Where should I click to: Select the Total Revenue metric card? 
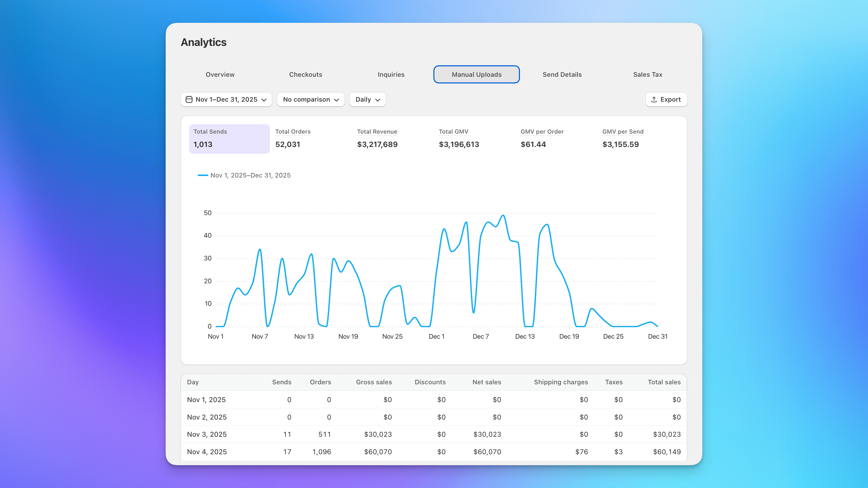click(377, 138)
